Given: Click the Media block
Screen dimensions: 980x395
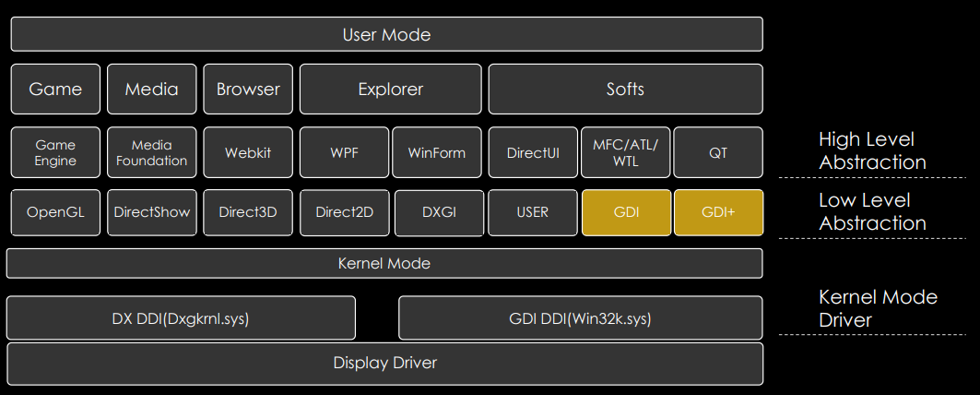Looking at the screenshot, I should (x=151, y=89).
